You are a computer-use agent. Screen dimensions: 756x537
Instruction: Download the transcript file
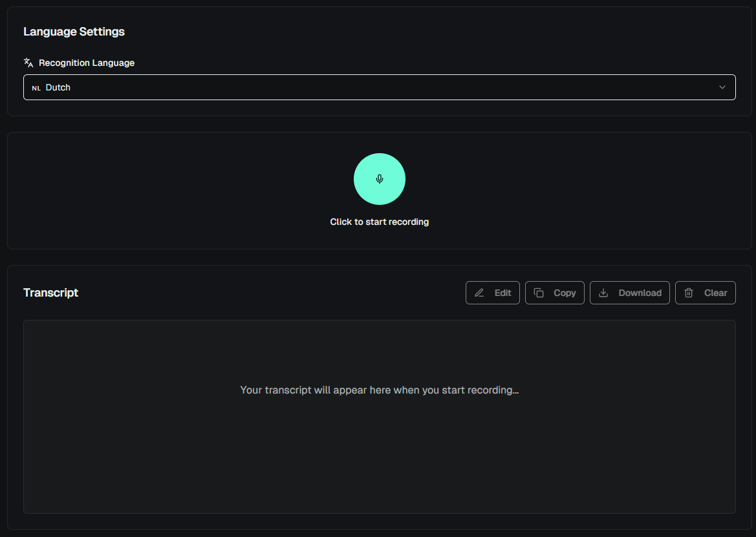(x=629, y=293)
